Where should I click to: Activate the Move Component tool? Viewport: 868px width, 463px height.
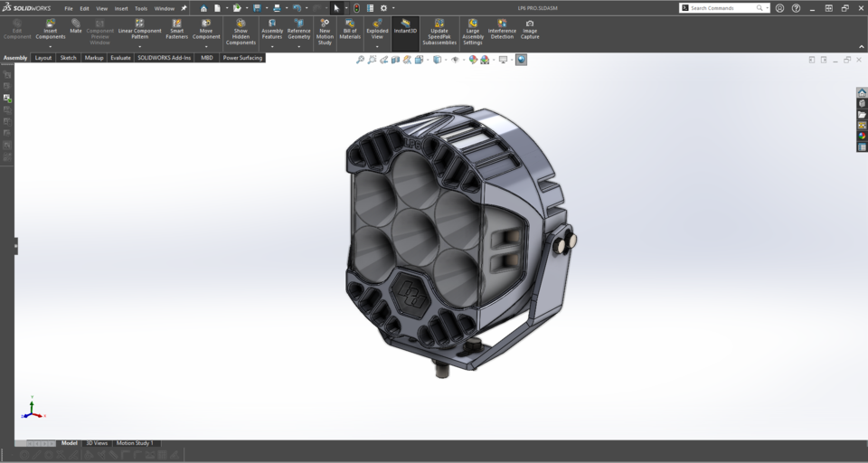pos(206,29)
